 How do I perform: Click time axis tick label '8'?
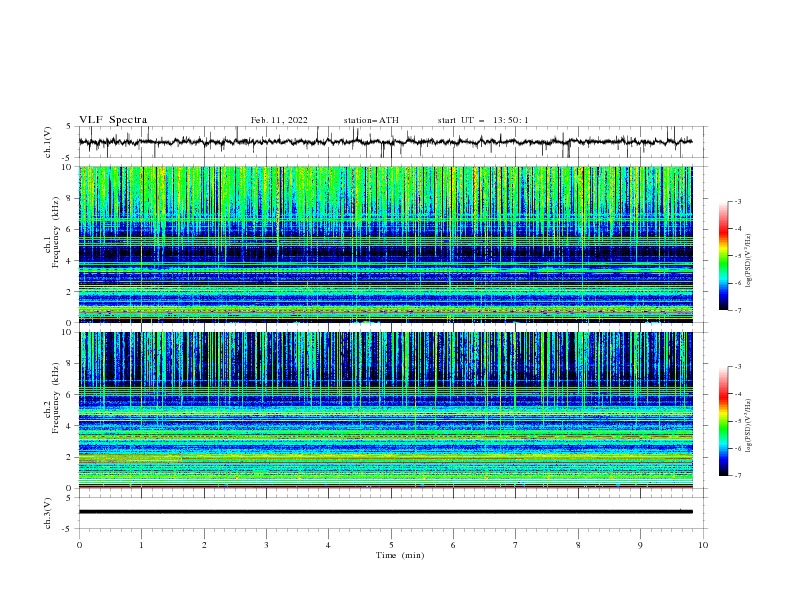pos(578,545)
